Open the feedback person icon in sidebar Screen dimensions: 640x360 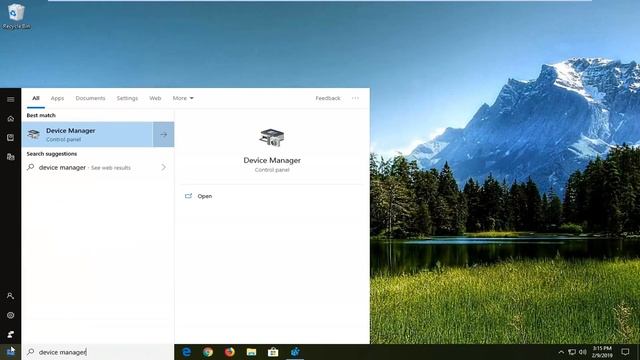tap(11, 334)
